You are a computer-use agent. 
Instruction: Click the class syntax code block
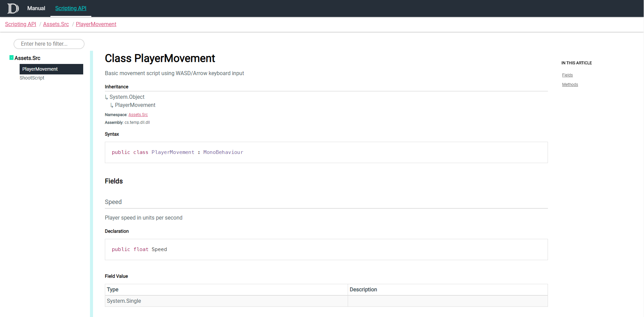coord(326,152)
